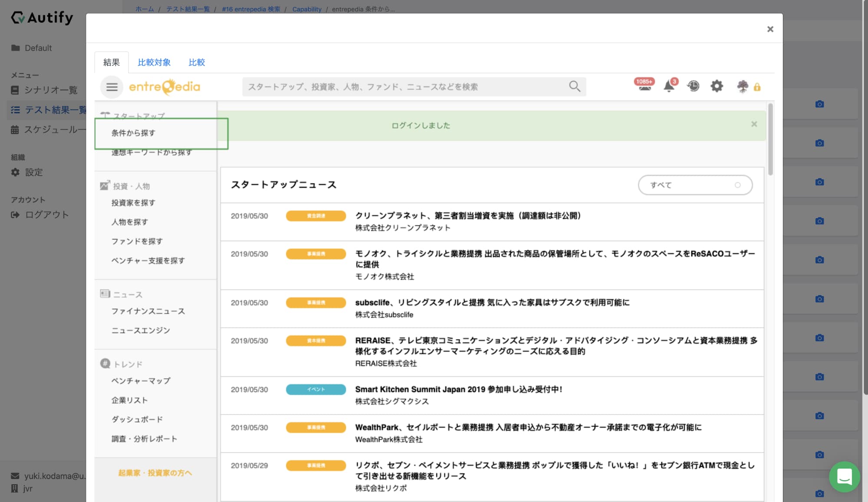868x502 pixels.
Task: Click the イベント tag badge
Action: [x=316, y=389]
